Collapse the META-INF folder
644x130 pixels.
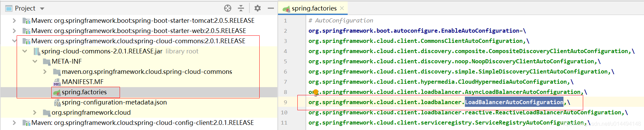(x=35, y=62)
